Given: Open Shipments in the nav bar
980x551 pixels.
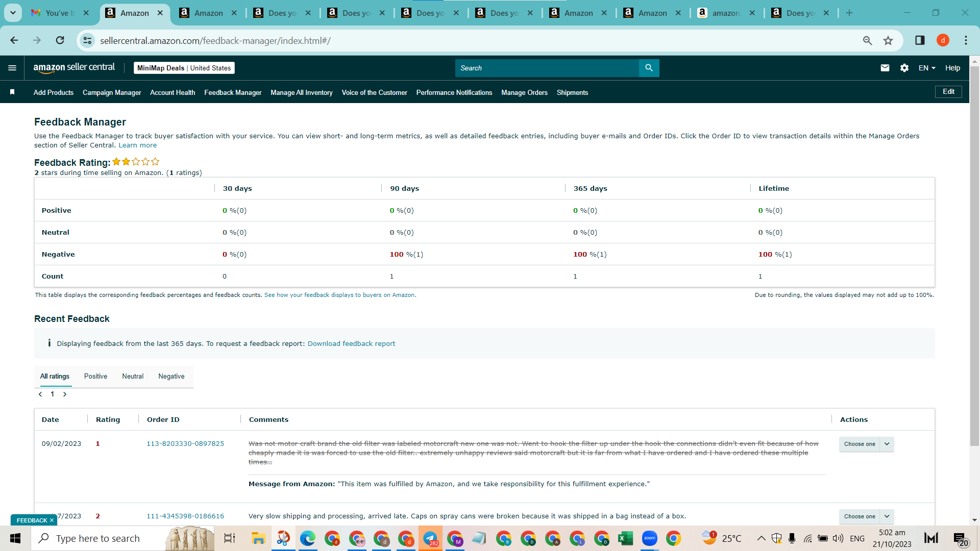Looking at the screenshot, I should click(572, 92).
